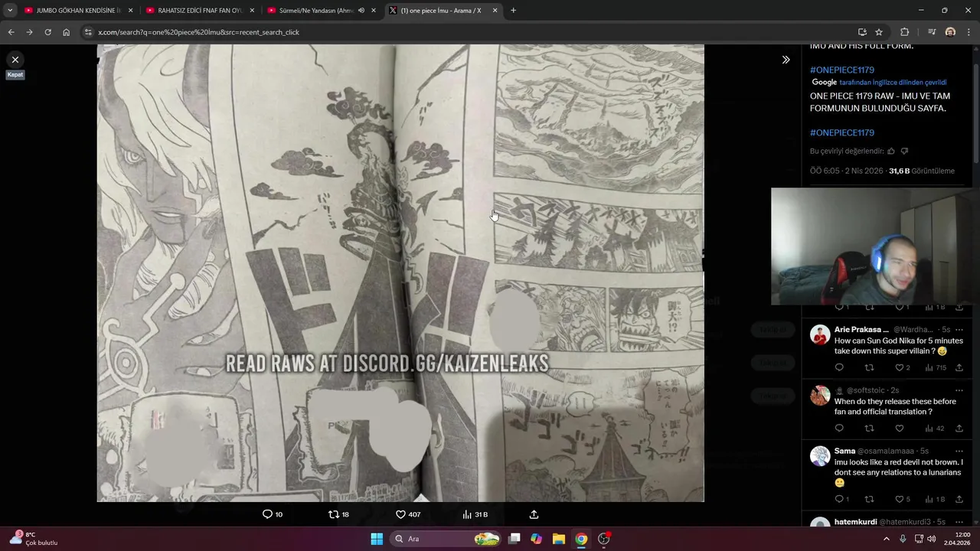Share Arie Prakasa's comment
This screenshot has height=551, width=980.
(959, 367)
